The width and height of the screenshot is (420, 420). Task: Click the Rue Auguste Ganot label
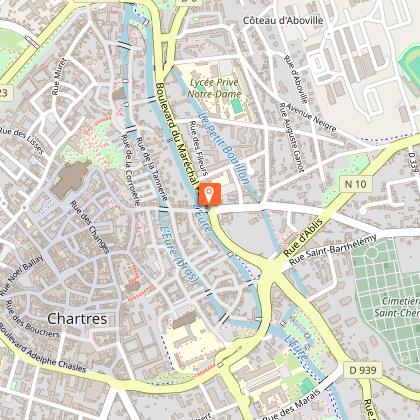point(291,137)
